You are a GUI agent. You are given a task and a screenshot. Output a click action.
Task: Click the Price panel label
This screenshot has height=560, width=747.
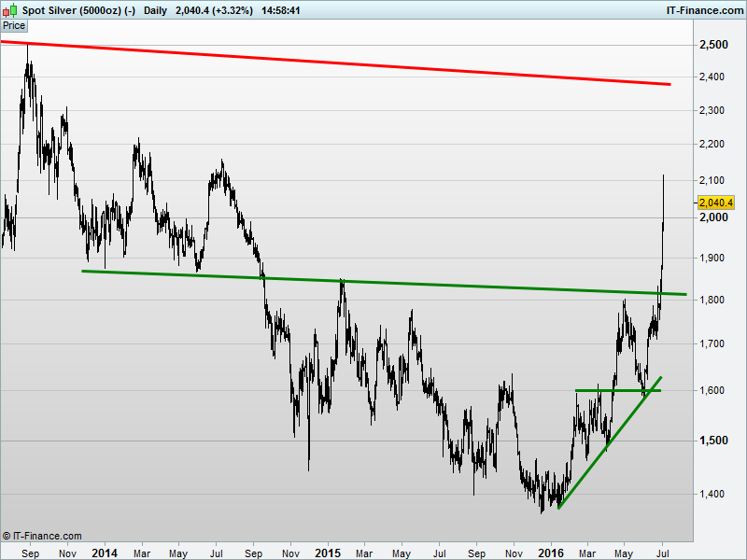pos(14,26)
